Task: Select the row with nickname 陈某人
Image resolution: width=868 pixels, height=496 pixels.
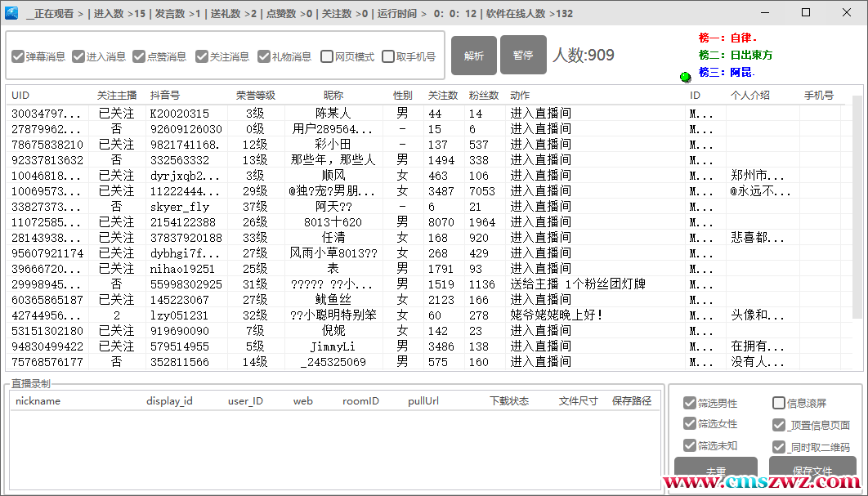Action: click(333, 114)
